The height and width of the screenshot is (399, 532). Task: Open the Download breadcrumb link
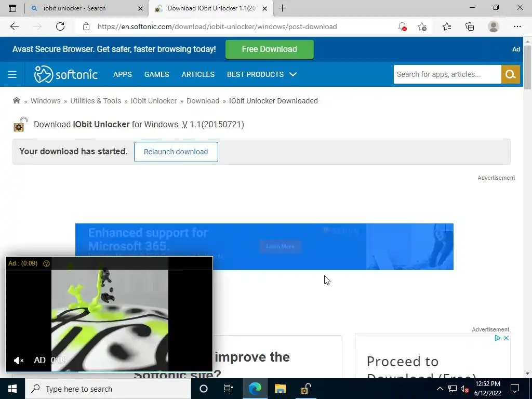(203, 101)
